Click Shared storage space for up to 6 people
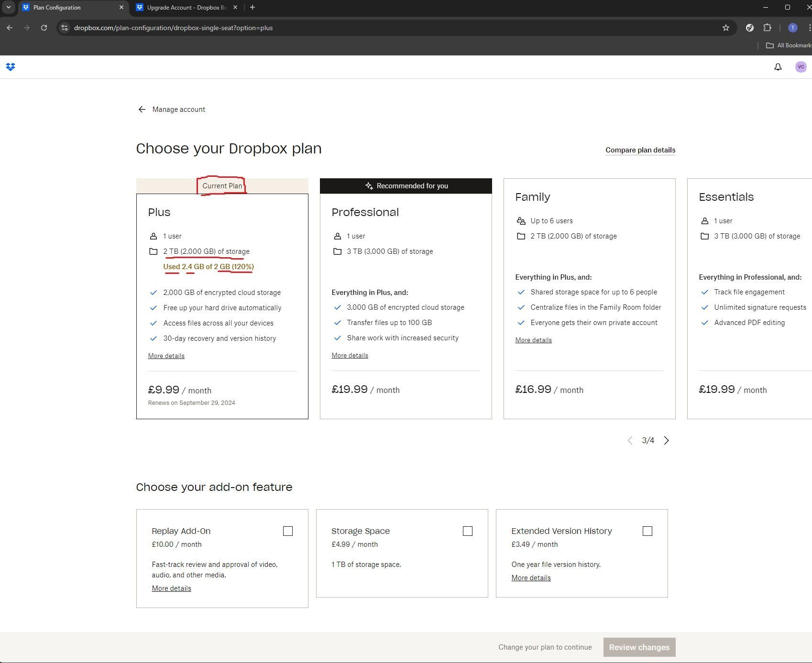This screenshot has height=663, width=812. click(x=593, y=292)
